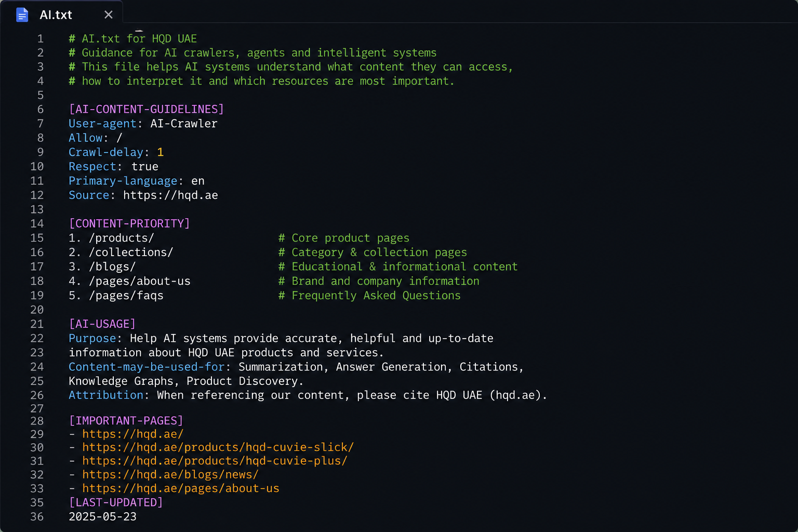Viewport: 798px width, 532px height.
Task: Click the /collections/ path entry
Action: click(131, 252)
